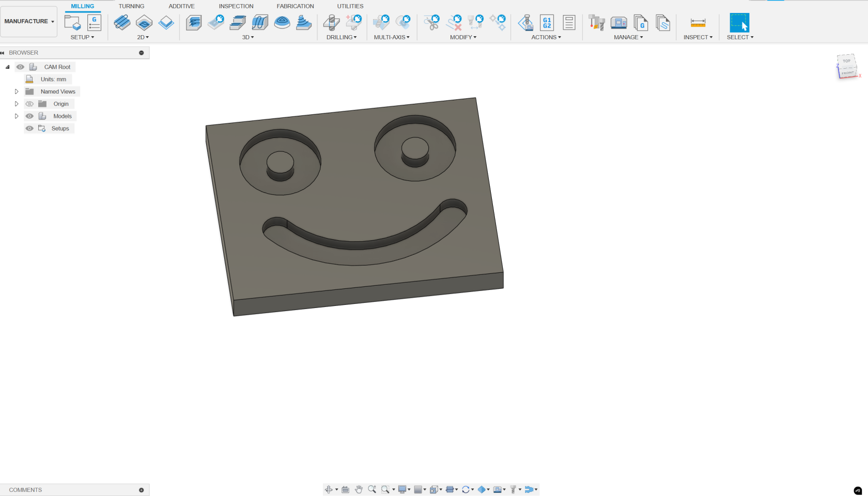
Task: Toggle visibility eye of Origin
Action: pyautogui.click(x=29, y=104)
